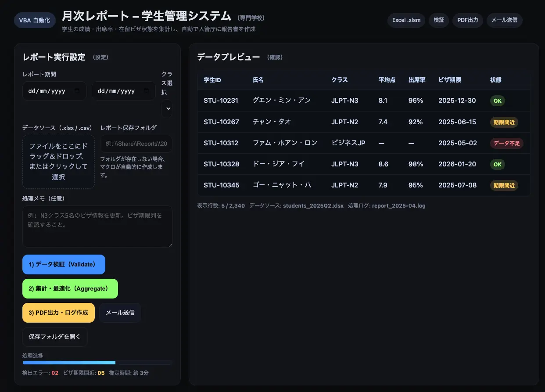The image size is (545, 392).
Task: Click メール送信 button beside PDF出力・ログ作成
Action: (120, 313)
